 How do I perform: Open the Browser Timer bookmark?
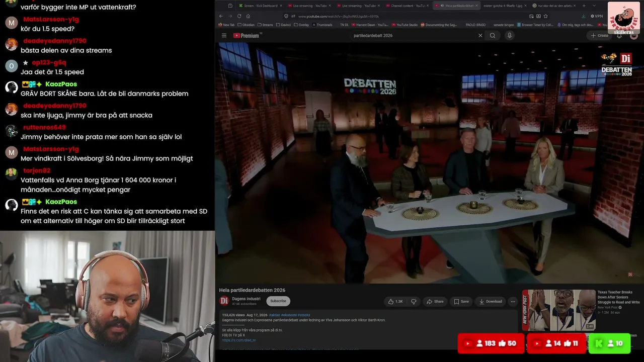click(x=535, y=25)
